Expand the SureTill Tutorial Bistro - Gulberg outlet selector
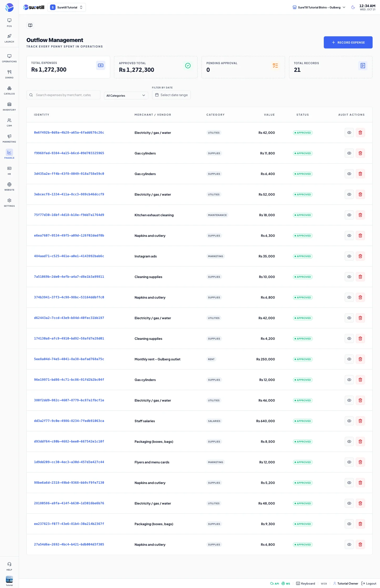 [319, 7]
